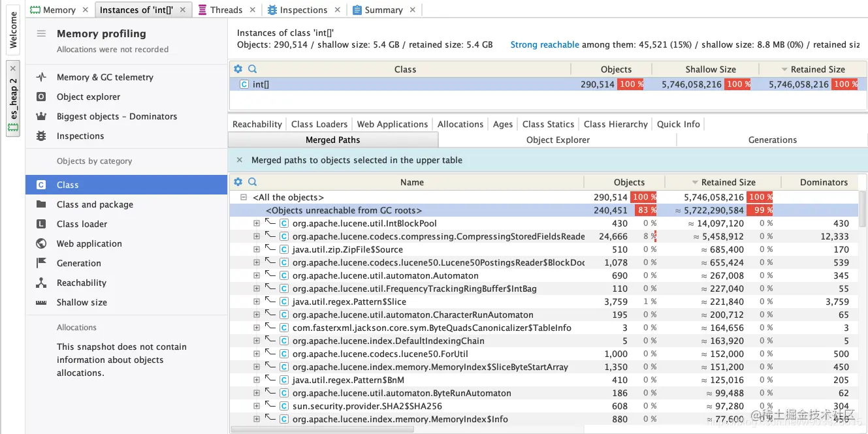The height and width of the screenshot is (434, 868).
Task: Close the Instances of 'int[]' tab
Action: click(x=183, y=10)
